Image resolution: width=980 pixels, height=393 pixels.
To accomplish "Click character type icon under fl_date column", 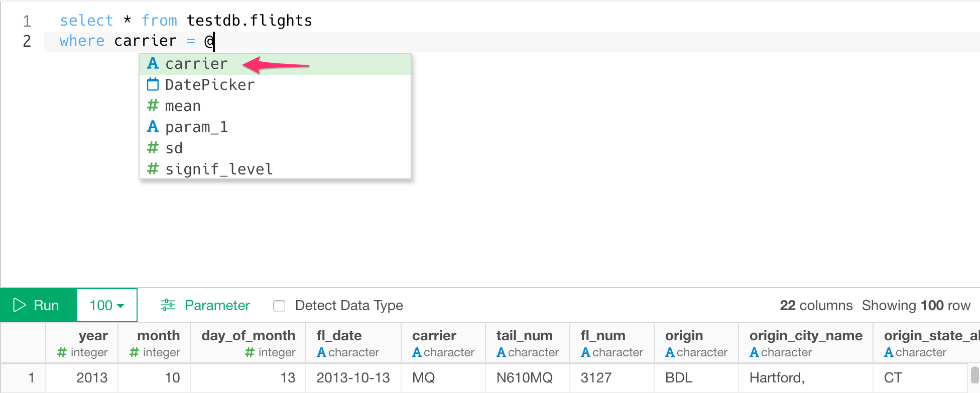I will tap(321, 353).
